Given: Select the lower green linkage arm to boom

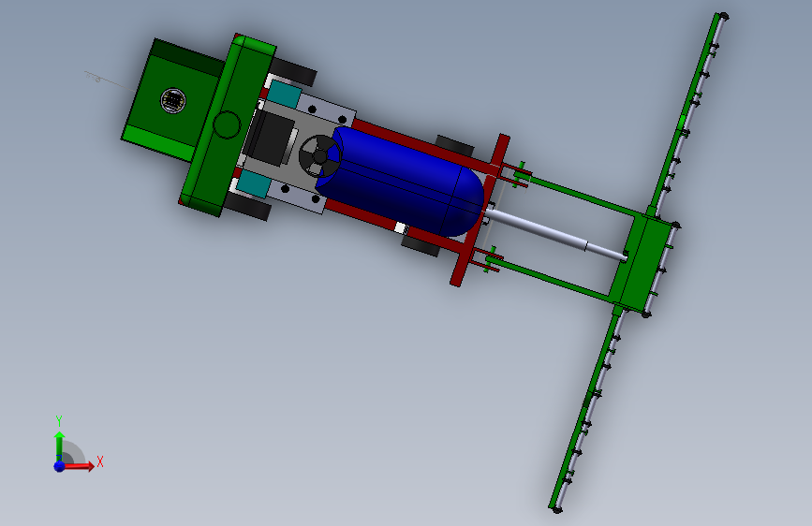Looking at the screenshot, I should tap(554, 280).
